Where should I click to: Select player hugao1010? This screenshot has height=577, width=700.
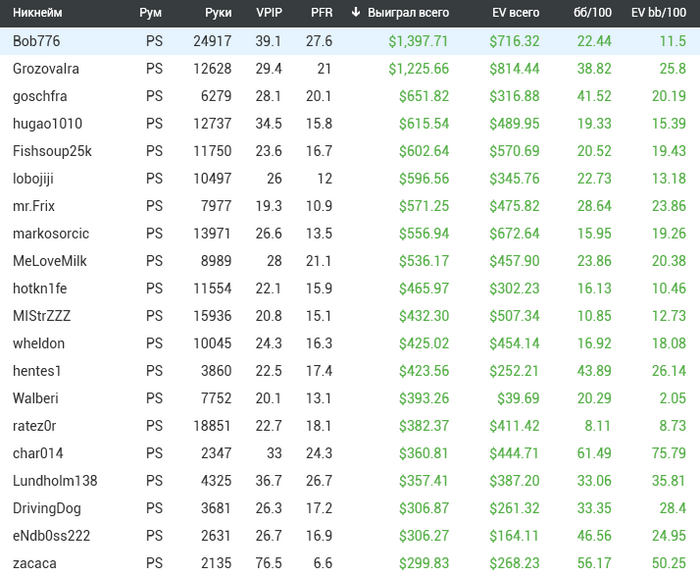click(47, 124)
